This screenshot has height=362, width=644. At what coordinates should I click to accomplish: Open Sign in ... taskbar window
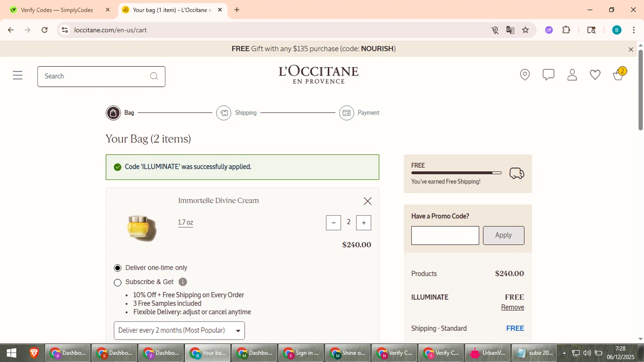(x=301, y=353)
